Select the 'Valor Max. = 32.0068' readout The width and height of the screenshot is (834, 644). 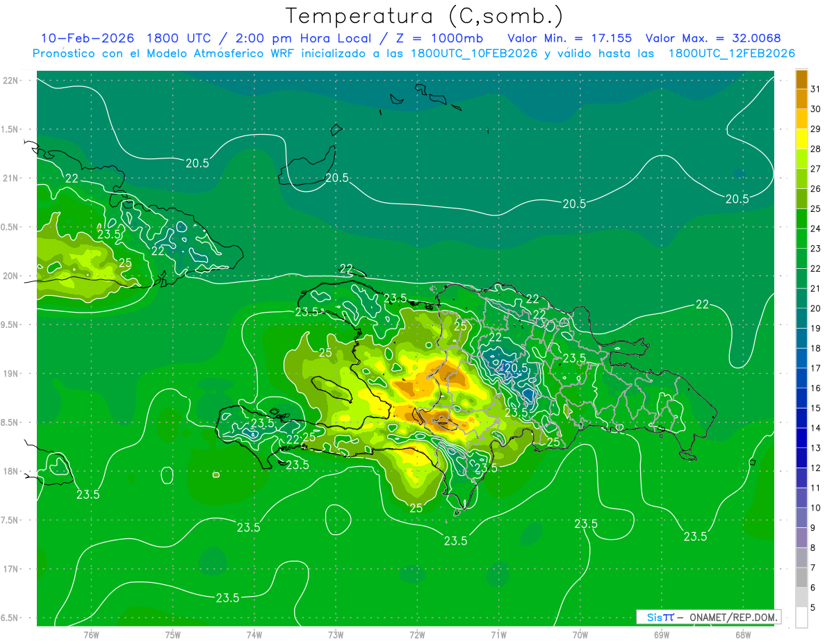coord(713,38)
